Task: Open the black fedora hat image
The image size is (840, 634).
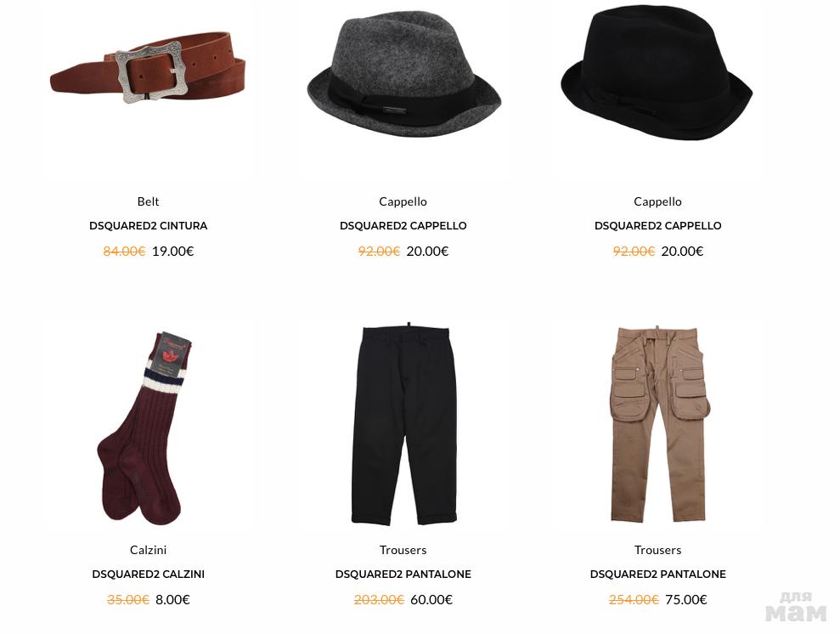Action: (657, 72)
